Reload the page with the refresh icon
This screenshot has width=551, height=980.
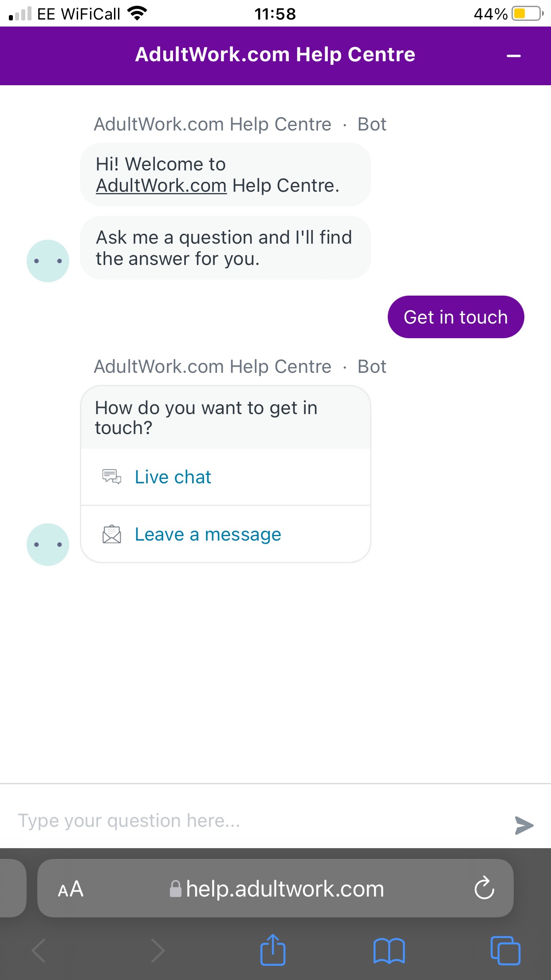484,888
